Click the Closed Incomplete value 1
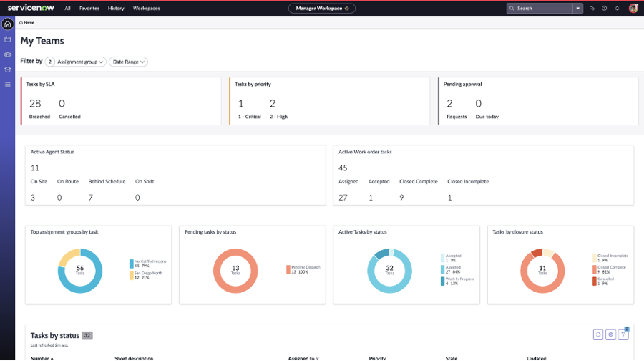Image resolution: width=644 pixels, height=361 pixels. 450,198
